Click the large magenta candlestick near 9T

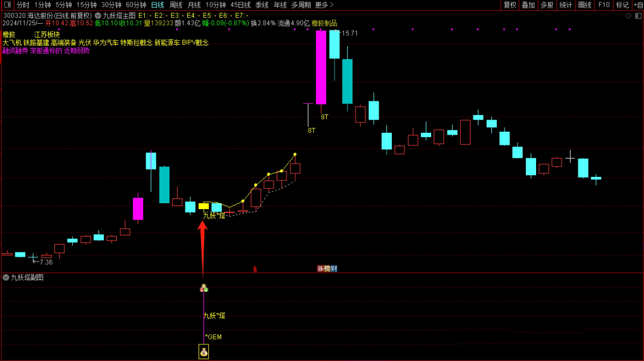(321, 67)
